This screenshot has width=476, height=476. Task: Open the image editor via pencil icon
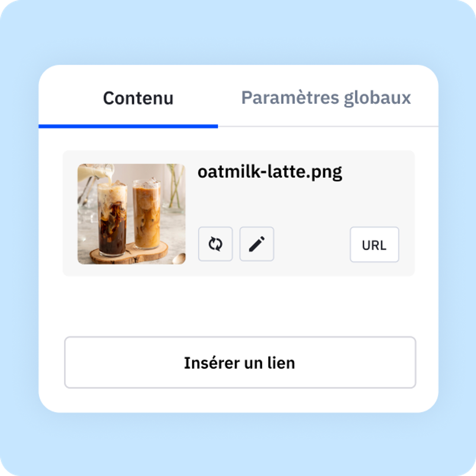(x=256, y=244)
